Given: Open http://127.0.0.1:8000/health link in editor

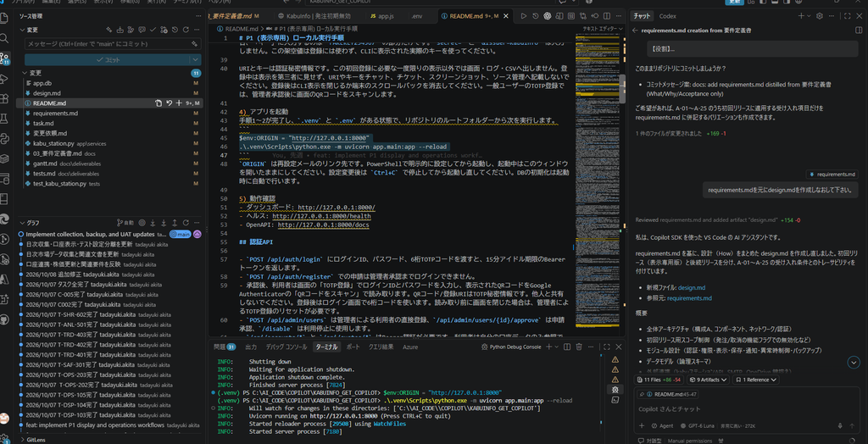Looking at the screenshot, I should pos(321,216).
